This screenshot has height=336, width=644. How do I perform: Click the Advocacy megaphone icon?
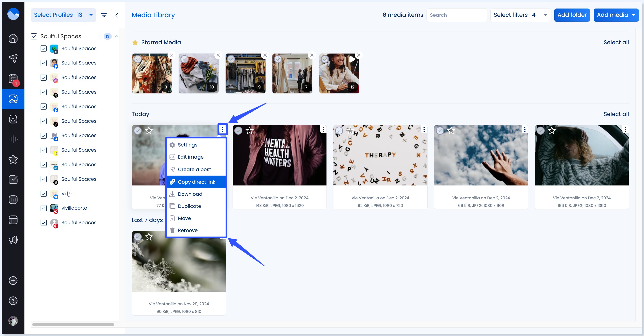pyautogui.click(x=13, y=240)
